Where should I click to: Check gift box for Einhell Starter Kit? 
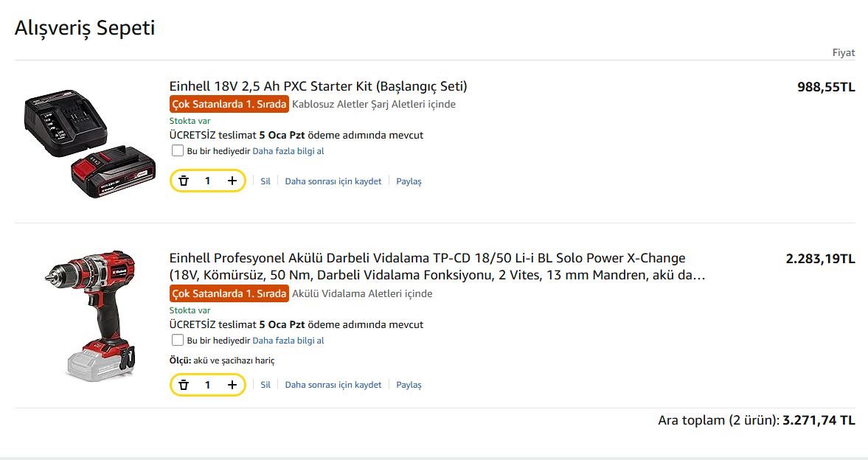click(x=178, y=151)
